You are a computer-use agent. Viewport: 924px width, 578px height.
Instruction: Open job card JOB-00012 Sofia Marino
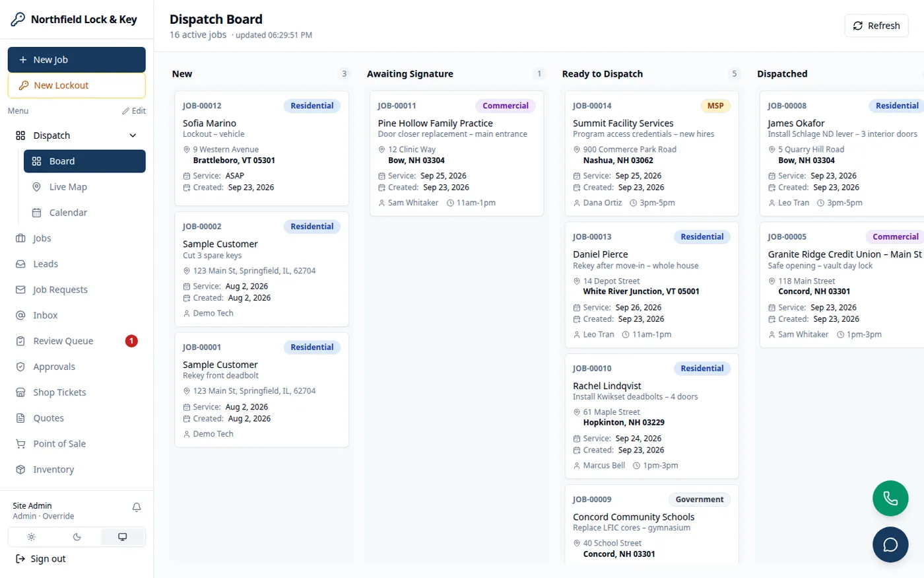(261, 149)
